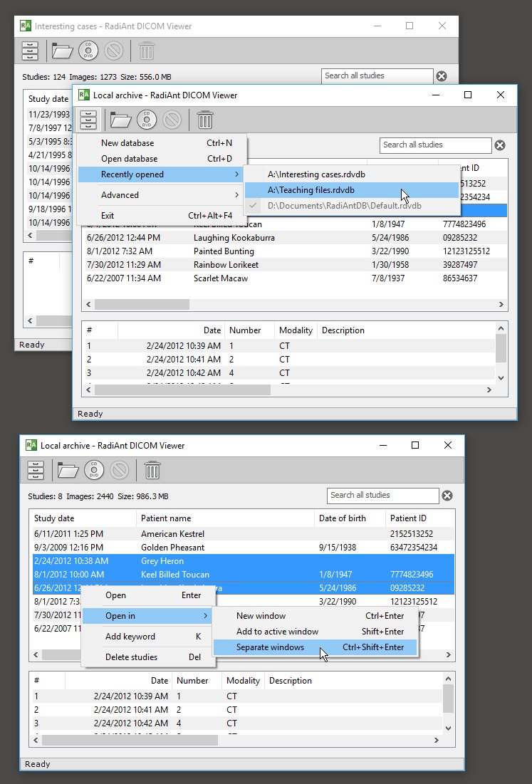Viewport: 532px width, 784px height.
Task: Open A:\Interesting cases.rdvdb recent database
Action: pos(352,174)
